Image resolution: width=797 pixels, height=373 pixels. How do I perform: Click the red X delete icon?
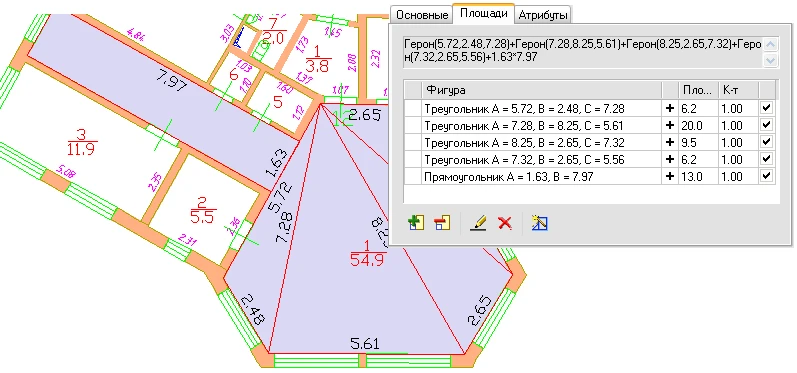tap(505, 223)
